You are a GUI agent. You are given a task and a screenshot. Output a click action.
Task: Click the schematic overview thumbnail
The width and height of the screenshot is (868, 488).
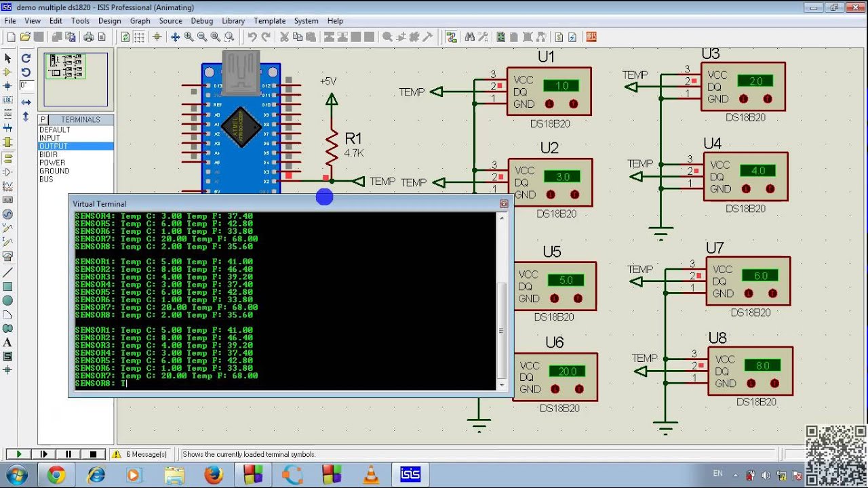point(76,79)
